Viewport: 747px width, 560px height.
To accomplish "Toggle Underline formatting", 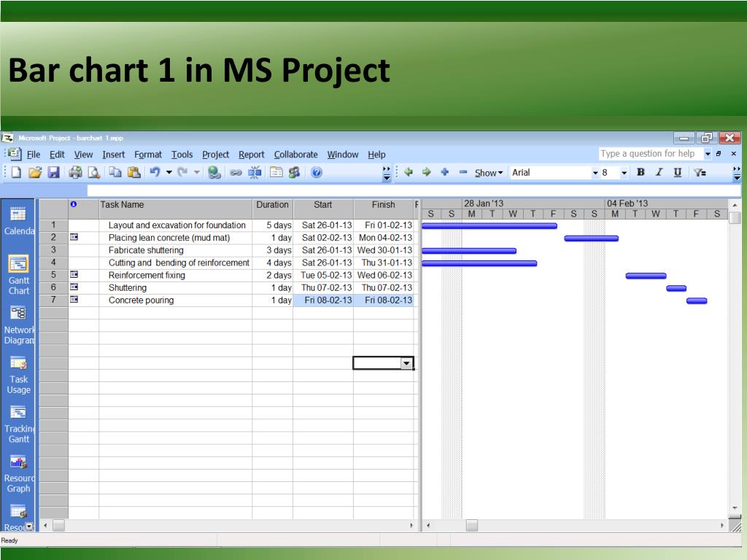I will click(678, 172).
